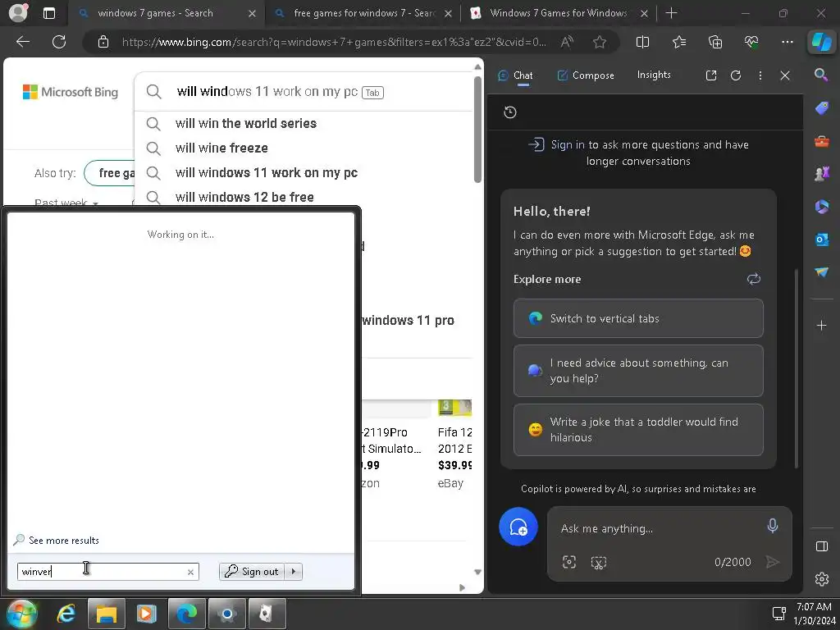
Task: Go back to previous page
Action: pos(23,42)
